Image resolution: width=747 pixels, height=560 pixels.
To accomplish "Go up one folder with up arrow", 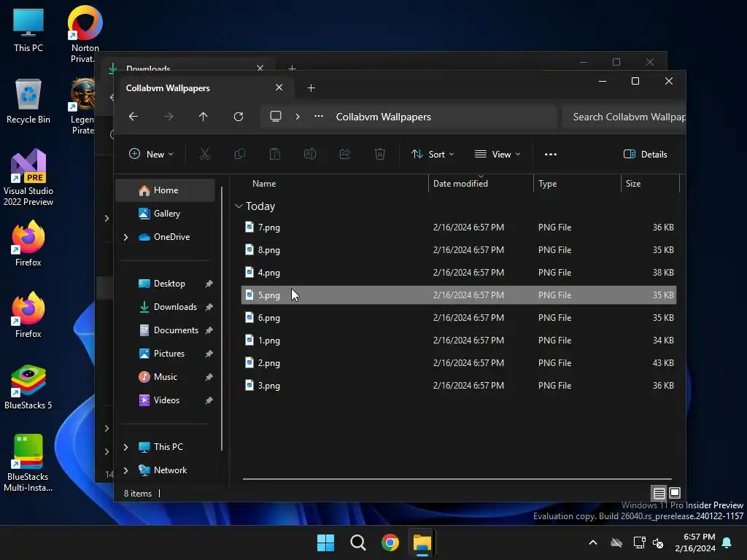I will point(203,117).
